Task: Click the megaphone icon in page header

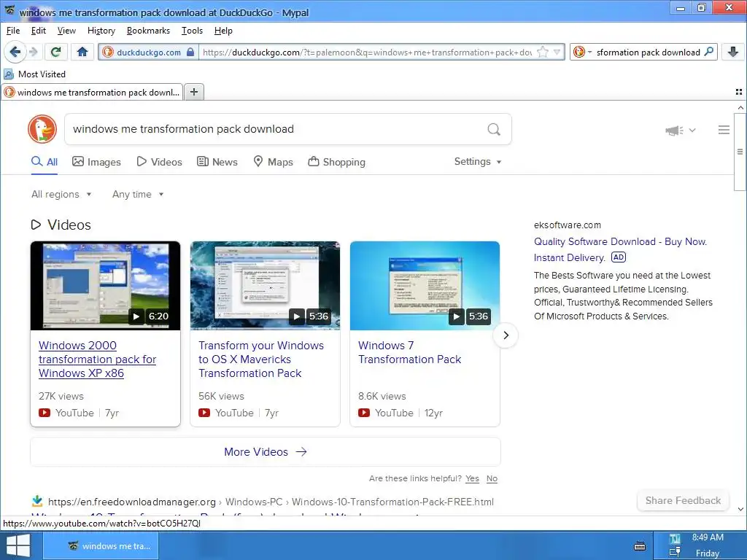Action: (675, 130)
